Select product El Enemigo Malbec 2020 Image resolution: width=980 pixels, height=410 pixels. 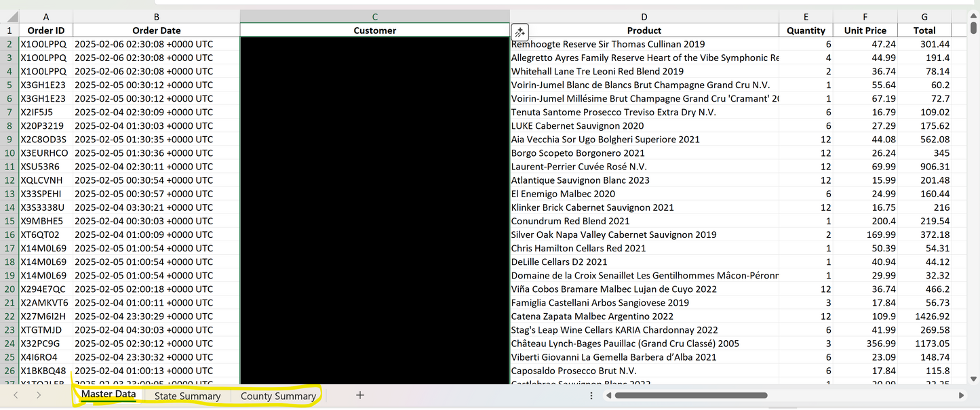[644, 194]
